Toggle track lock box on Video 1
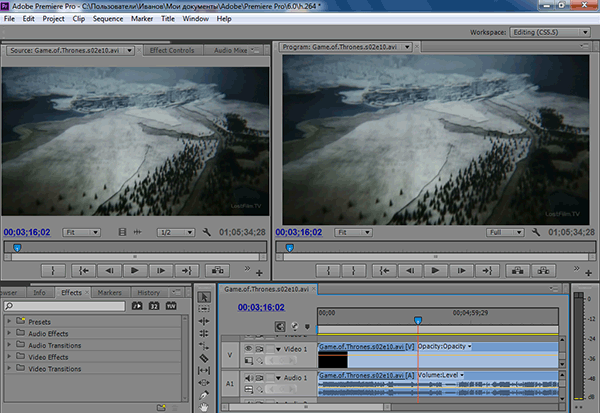The height and width of the screenshot is (413, 600). click(270, 349)
